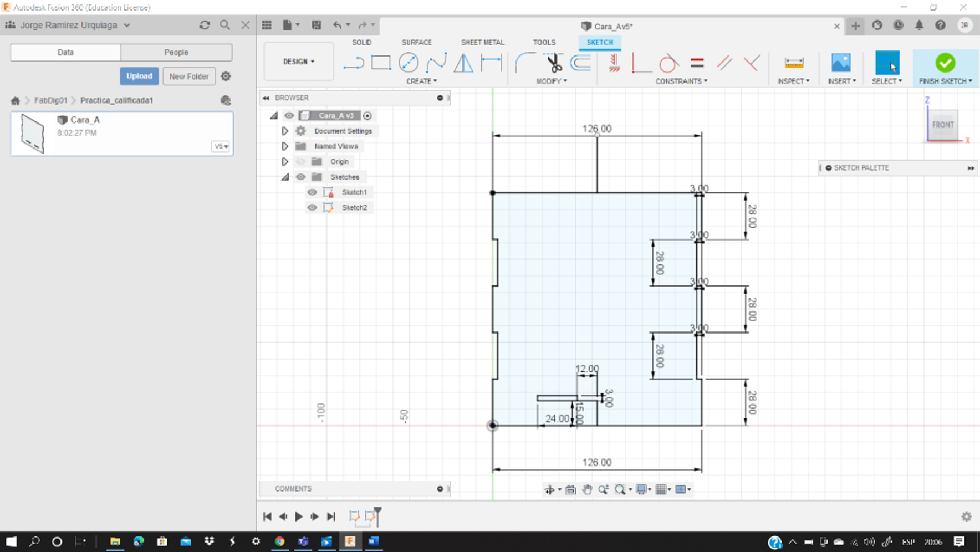Toggle visibility of Sketches folder

tap(300, 177)
